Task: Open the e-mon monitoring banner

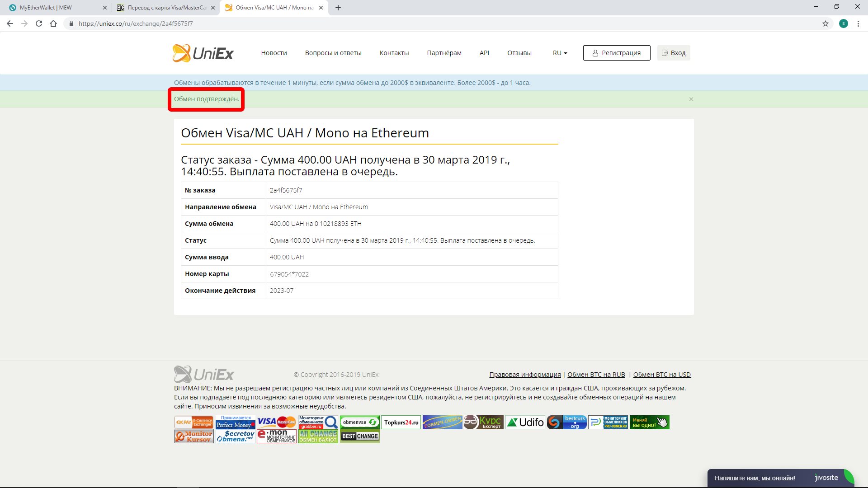Action: (277, 436)
